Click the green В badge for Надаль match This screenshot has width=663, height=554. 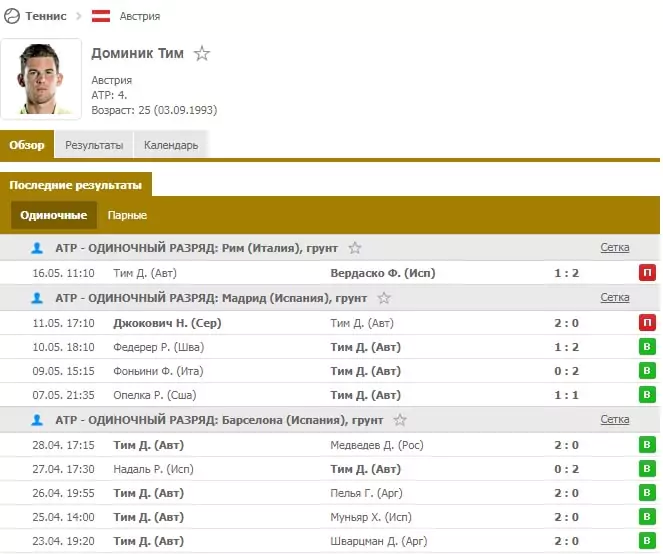click(x=647, y=469)
